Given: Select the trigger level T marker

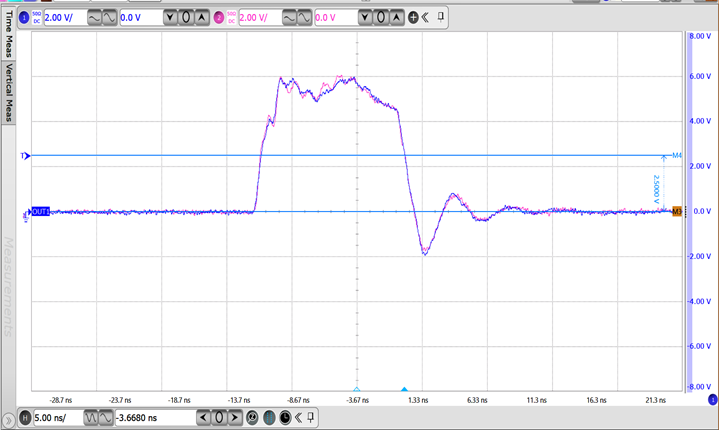Looking at the screenshot, I should coord(25,156).
